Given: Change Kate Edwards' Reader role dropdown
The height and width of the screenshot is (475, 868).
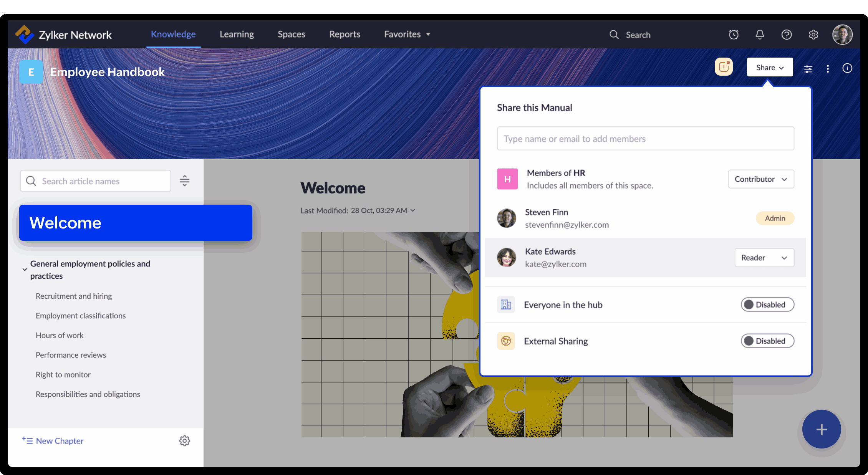Looking at the screenshot, I should (764, 258).
